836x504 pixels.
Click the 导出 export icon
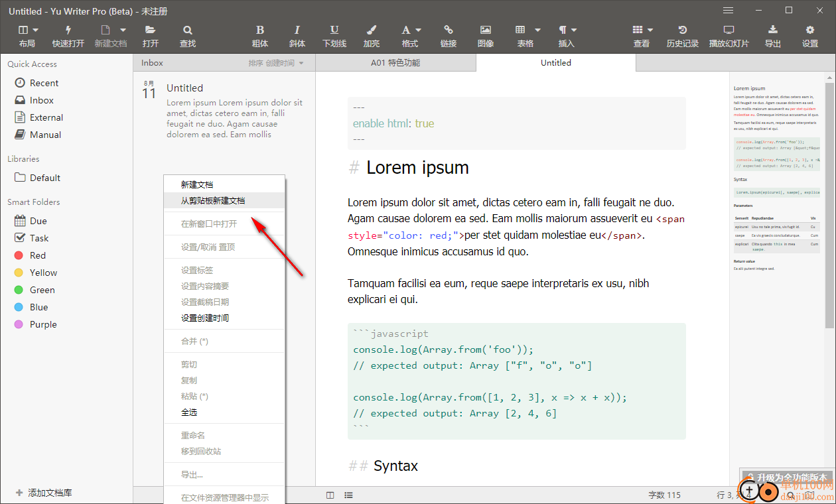coord(773,30)
